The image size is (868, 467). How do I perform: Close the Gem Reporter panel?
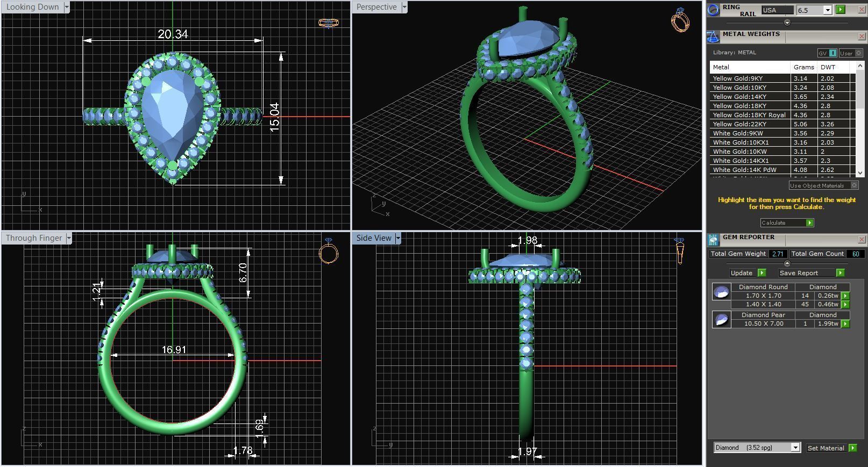862,240
